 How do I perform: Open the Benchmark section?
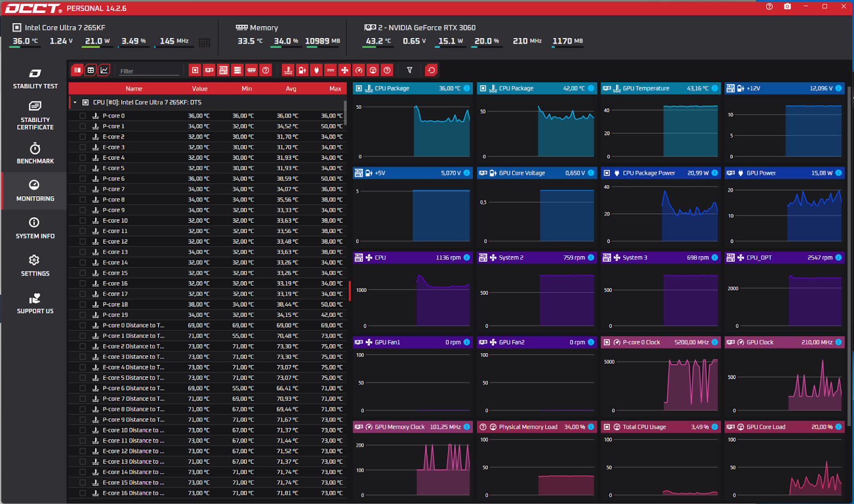tap(35, 153)
